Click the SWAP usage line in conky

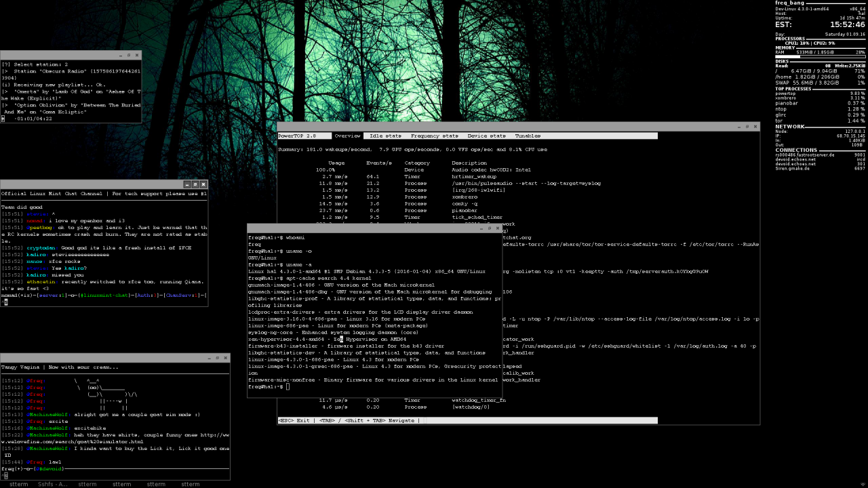click(x=820, y=83)
